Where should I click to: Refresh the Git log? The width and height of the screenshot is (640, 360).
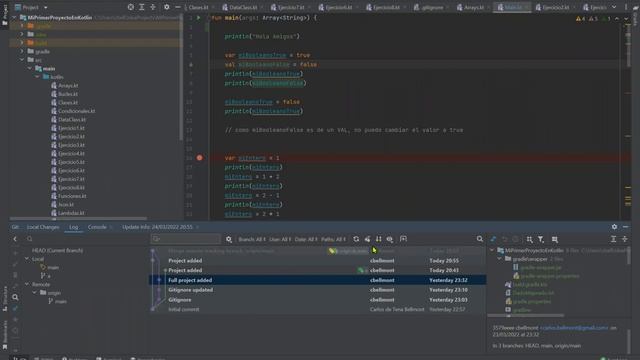tap(356, 239)
